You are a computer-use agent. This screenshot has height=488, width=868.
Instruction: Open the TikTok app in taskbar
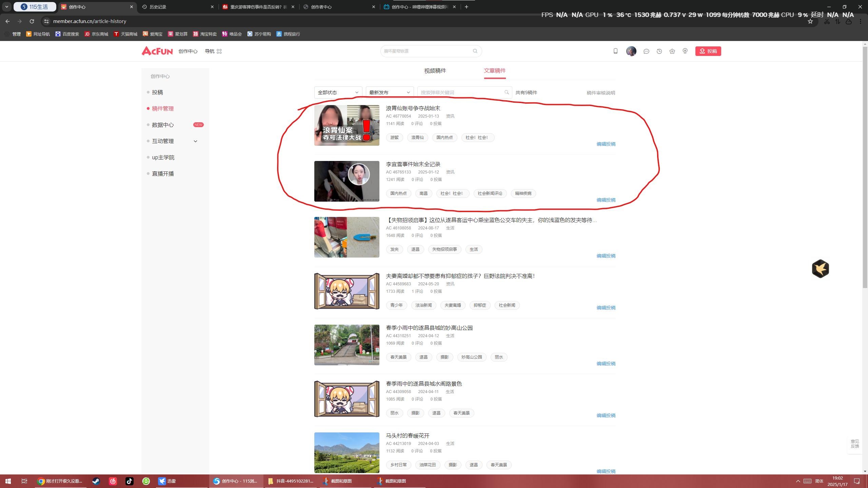point(130,481)
